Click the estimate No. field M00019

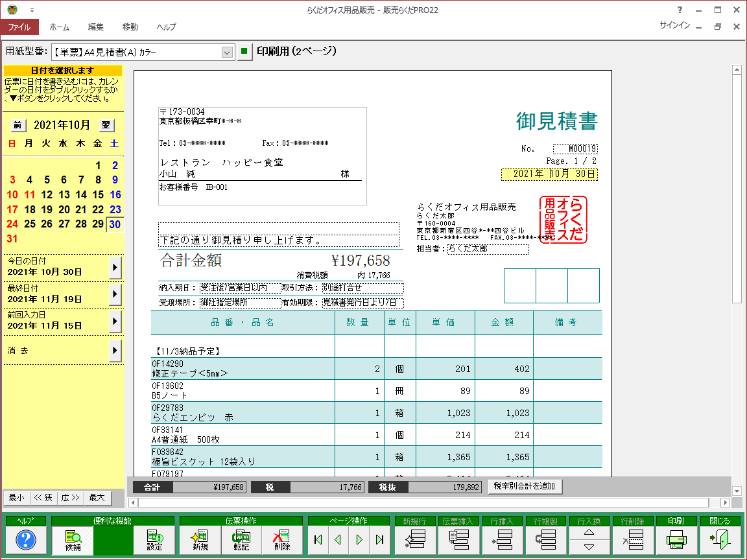pyautogui.click(x=575, y=149)
